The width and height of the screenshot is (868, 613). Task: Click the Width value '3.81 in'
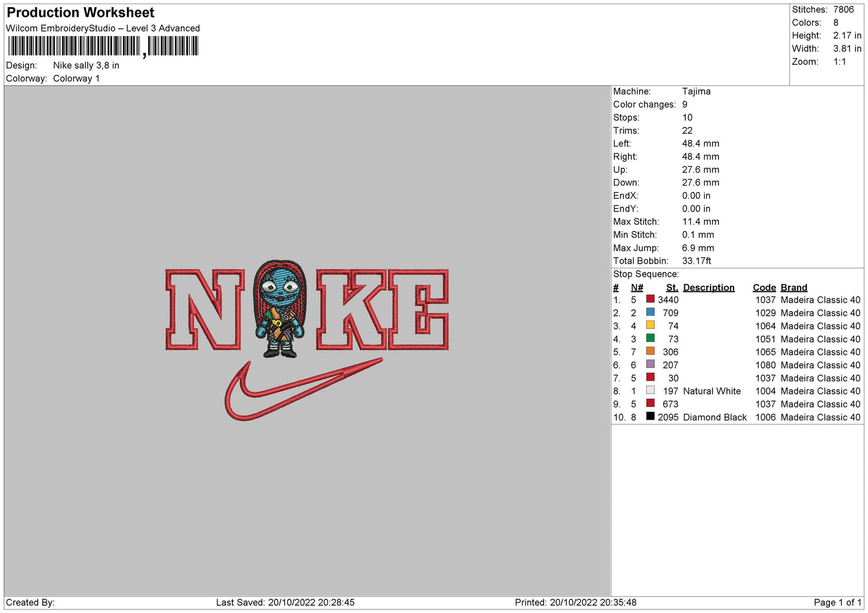(847, 49)
